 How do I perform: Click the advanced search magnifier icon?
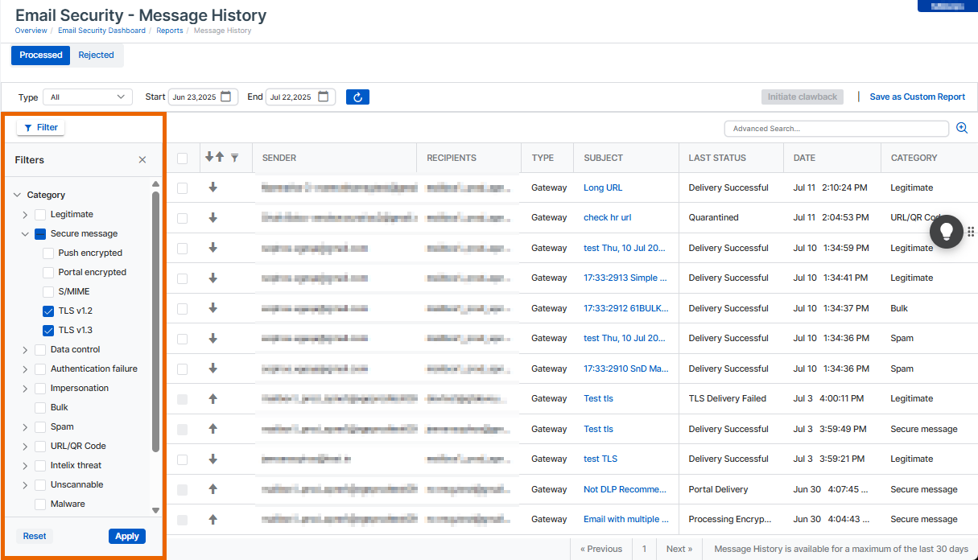click(961, 128)
